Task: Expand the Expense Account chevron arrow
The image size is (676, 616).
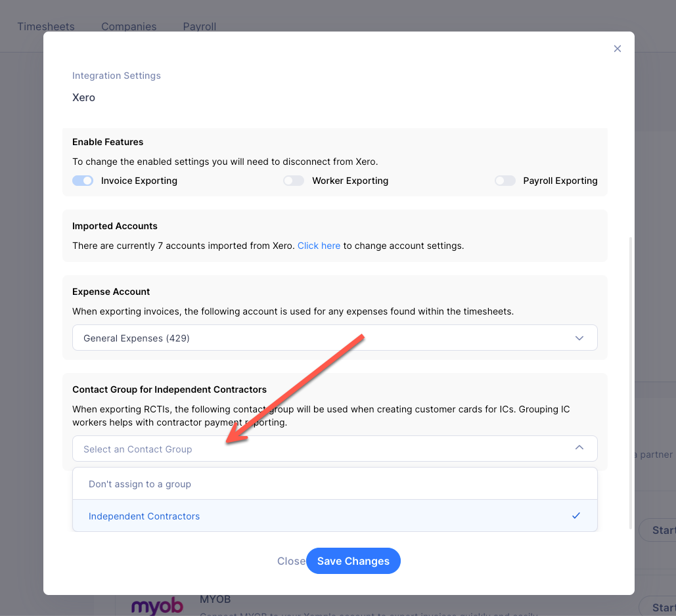Action: 579,338
